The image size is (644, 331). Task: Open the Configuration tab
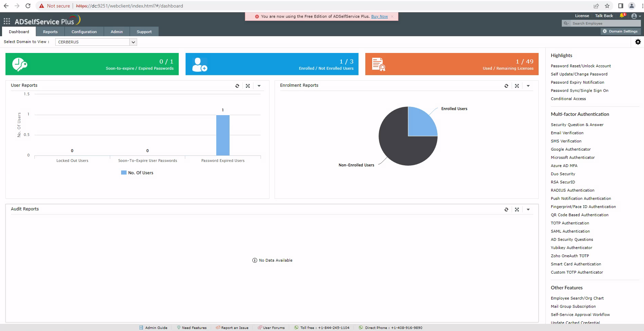click(x=84, y=32)
